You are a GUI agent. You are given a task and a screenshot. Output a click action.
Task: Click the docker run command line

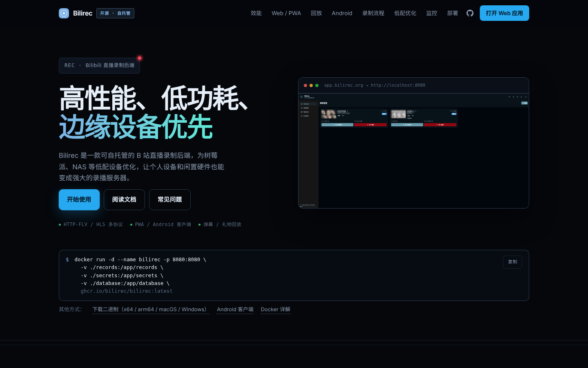(x=140, y=260)
